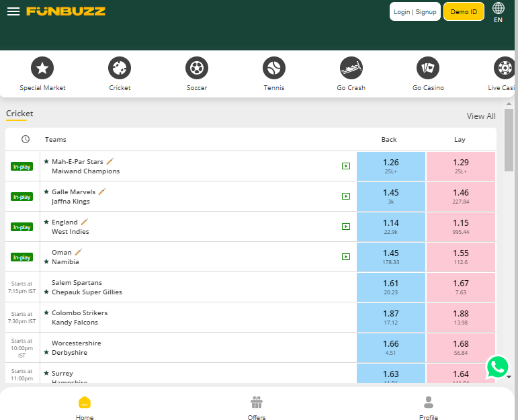
Task: Open the View All cricket link
Action: (x=481, y=116)
